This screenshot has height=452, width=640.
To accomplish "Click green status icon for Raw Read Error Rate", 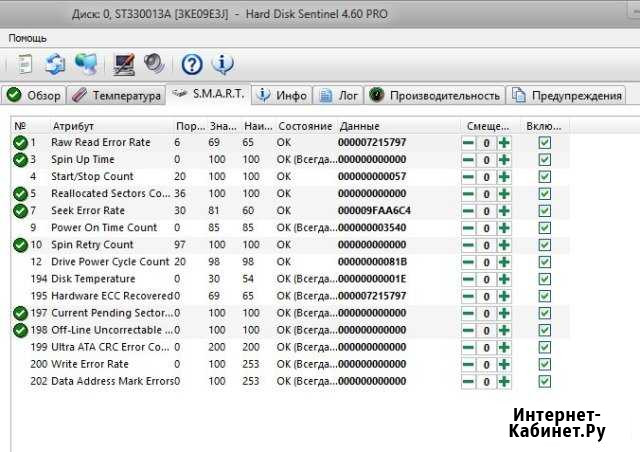I will 20,143.
